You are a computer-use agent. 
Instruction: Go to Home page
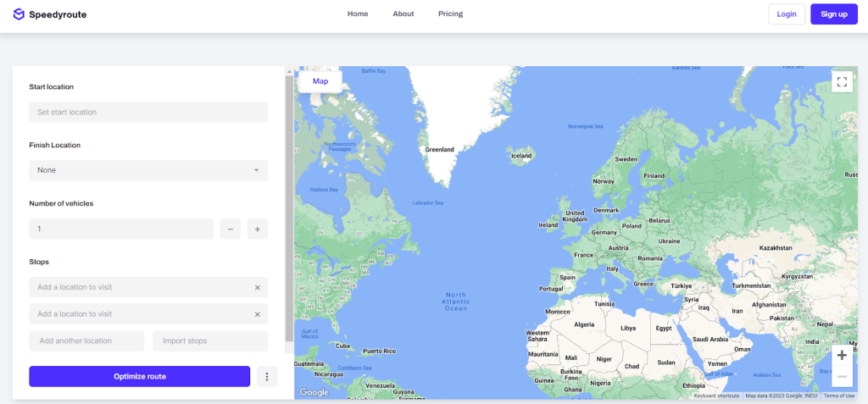coord(358,14)
